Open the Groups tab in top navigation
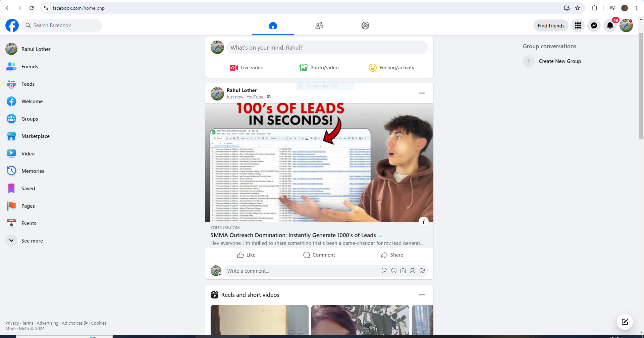The image size is (644, 338). tap(365, 25)
